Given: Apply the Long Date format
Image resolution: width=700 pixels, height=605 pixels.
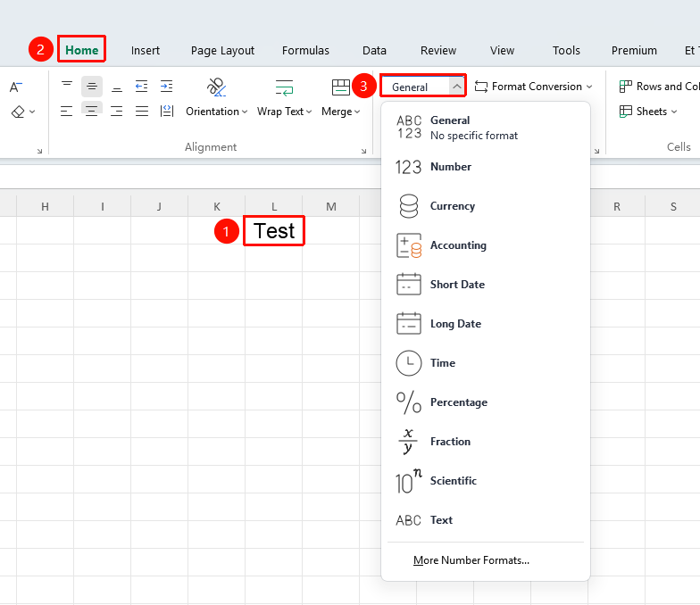Looking at the screenshot, I should pos(486,324).
